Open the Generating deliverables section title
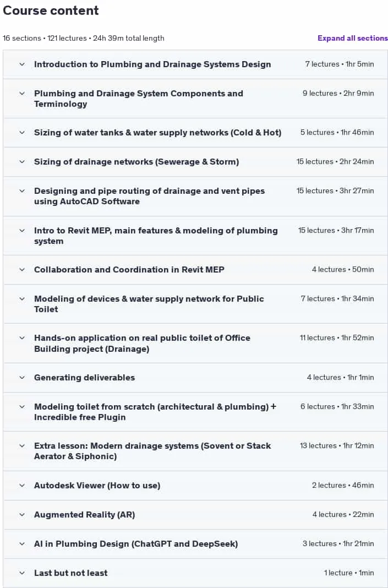This screenshot has height=588, width=388. click(84, 378)
